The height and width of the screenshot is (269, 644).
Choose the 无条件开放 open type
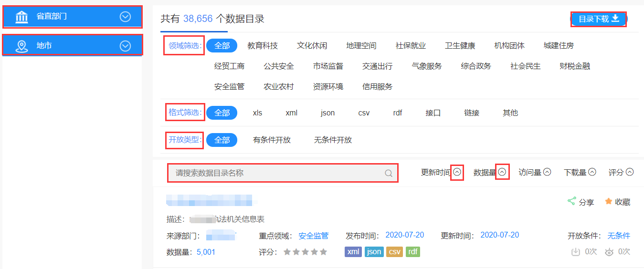333,140
